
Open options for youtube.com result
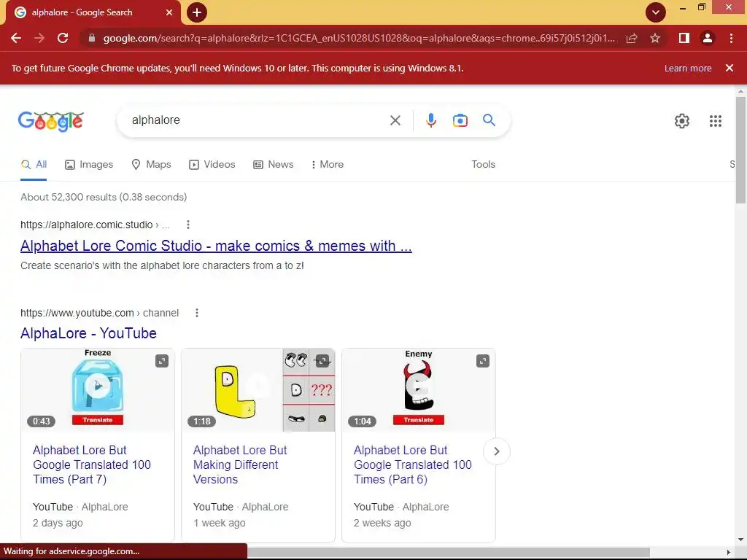[x=197, y=313]
